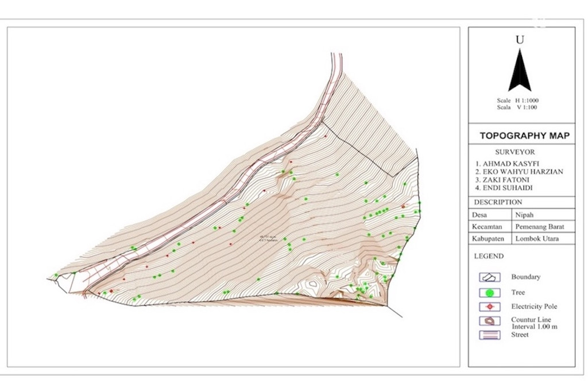Click the north arrow compass symbol

519,70
